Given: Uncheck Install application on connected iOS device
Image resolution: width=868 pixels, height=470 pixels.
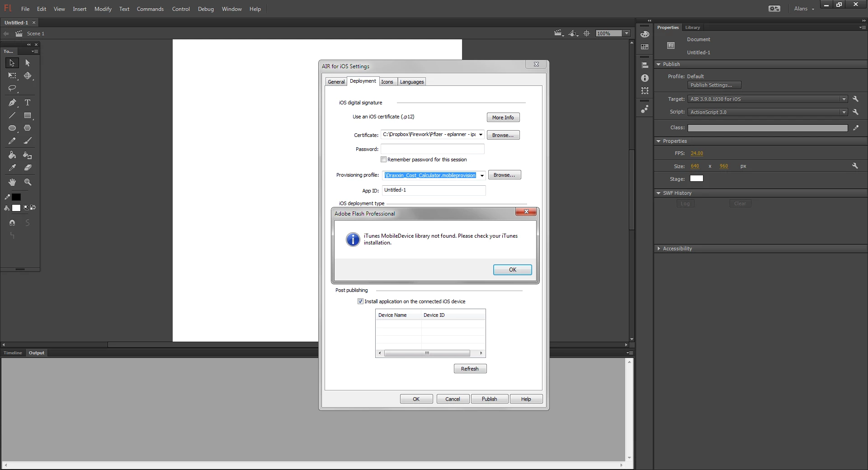Looking at the screenshot, I should coord(361,301).
